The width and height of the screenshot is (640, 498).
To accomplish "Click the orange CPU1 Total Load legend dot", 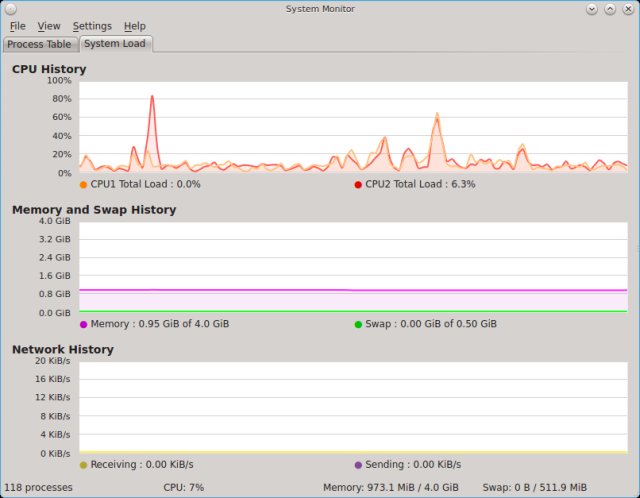I will 83,184.
